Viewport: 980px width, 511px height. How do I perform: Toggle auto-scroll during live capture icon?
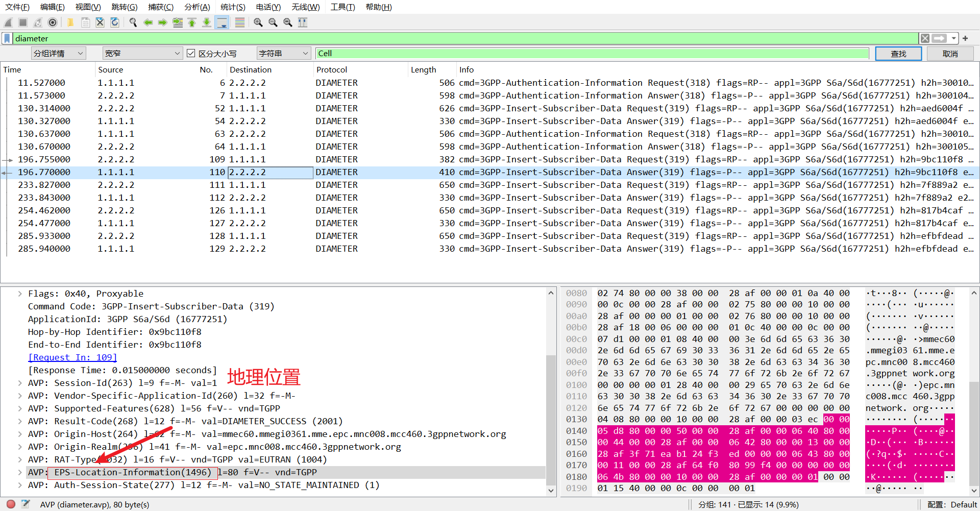pyautogui.click(x=222, y=22)
